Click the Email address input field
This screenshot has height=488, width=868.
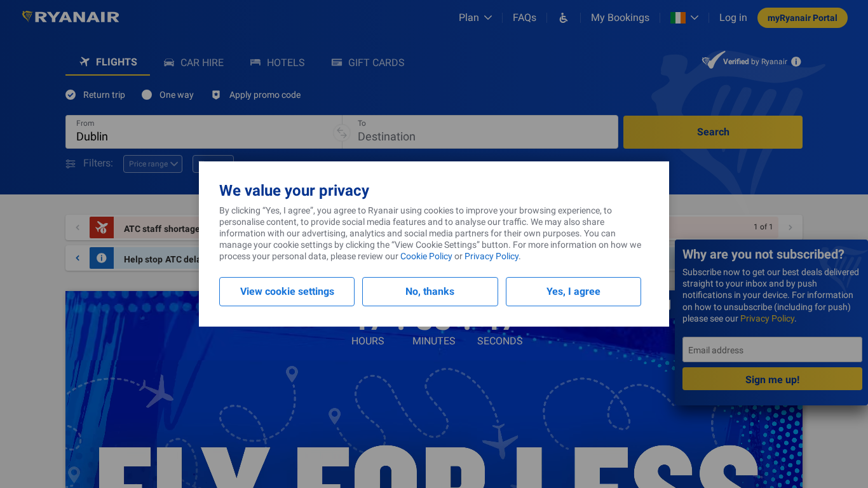[772, 350]
